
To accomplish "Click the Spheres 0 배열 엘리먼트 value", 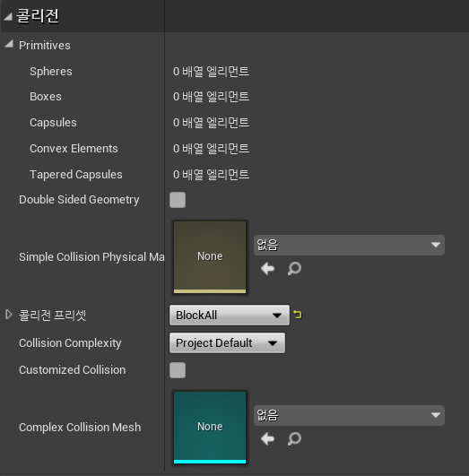I will pyautogui.click(x=211, y=72).
